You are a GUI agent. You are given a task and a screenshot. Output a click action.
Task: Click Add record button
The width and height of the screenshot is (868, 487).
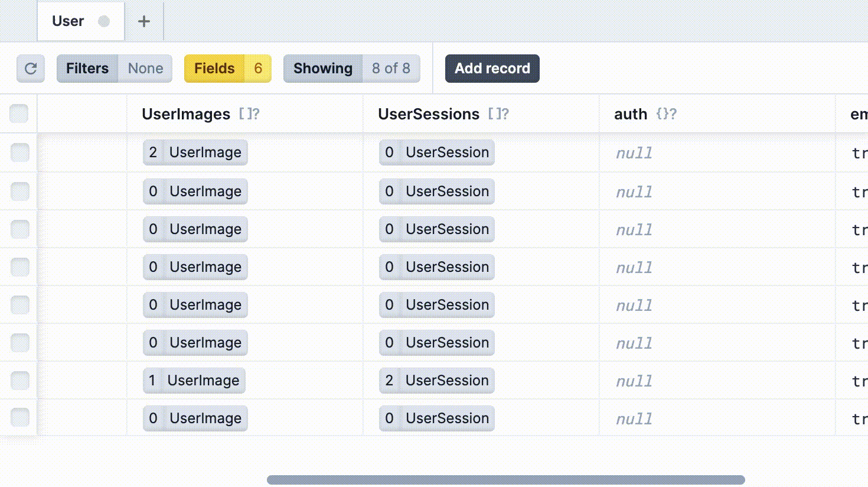492,69
